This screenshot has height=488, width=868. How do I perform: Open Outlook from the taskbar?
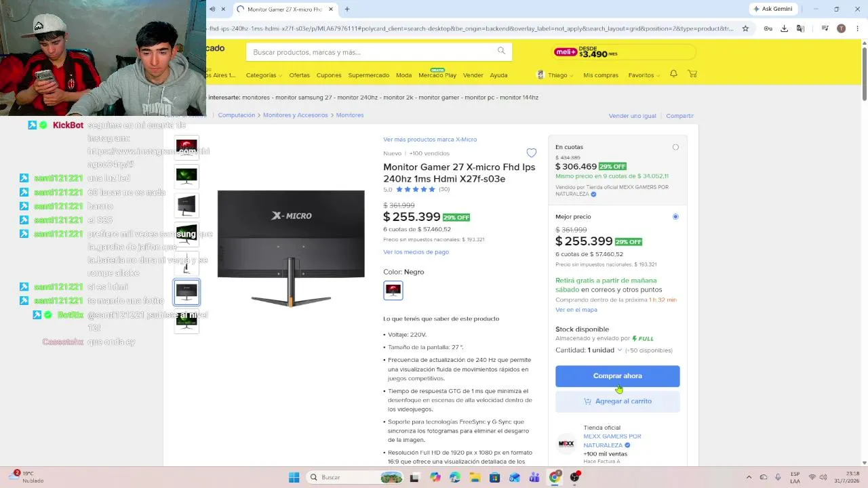[515, 477]
